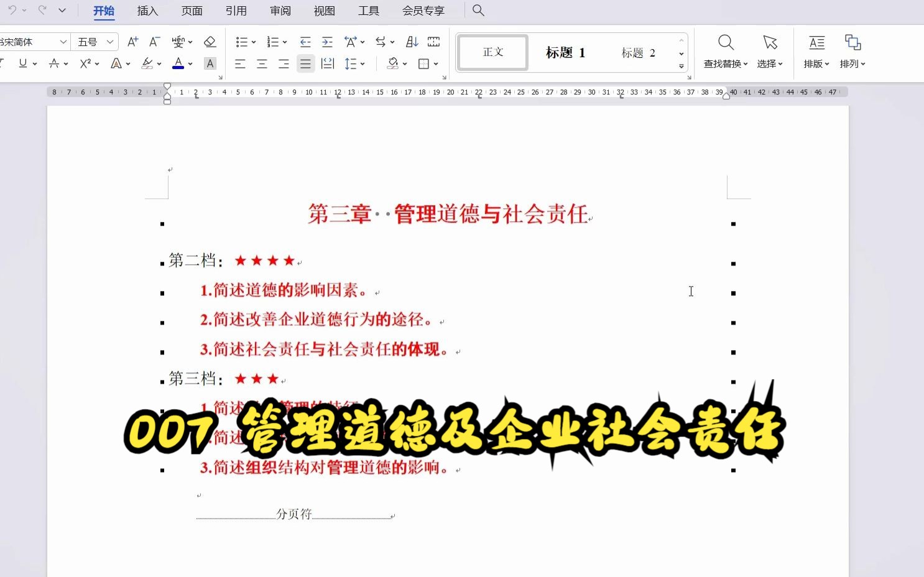Select the Find and Replace tool

pyautogui.click(x=725, y=51)
